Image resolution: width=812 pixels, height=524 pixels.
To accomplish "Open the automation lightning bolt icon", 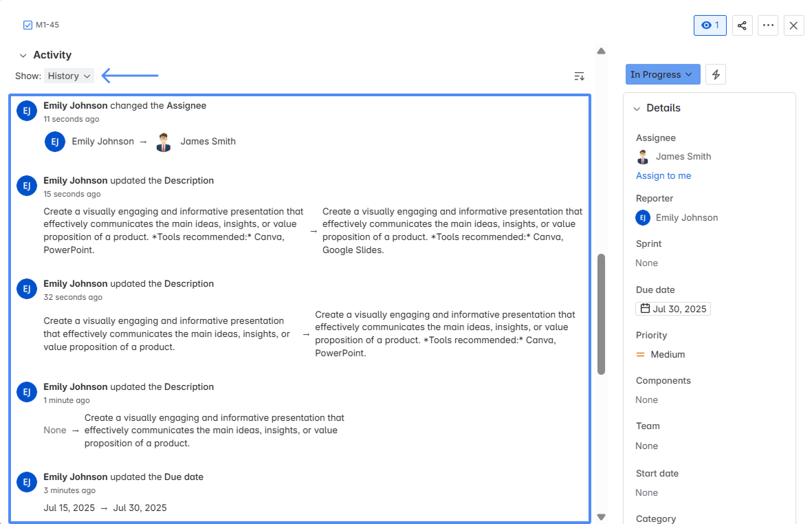I will point(715,74).
